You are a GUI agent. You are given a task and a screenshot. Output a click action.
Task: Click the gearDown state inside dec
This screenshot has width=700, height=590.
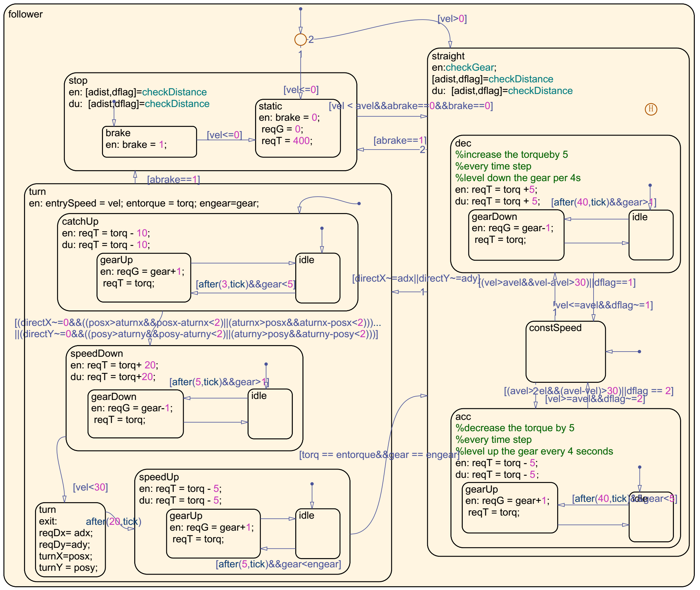[x=516, y=235]
